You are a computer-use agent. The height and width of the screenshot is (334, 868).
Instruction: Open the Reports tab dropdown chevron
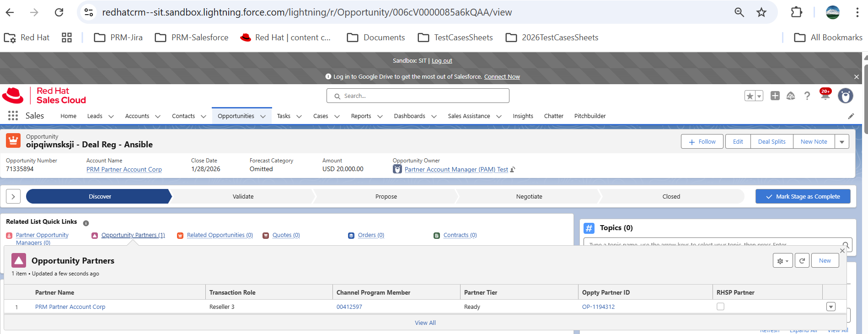pos(380,116)
